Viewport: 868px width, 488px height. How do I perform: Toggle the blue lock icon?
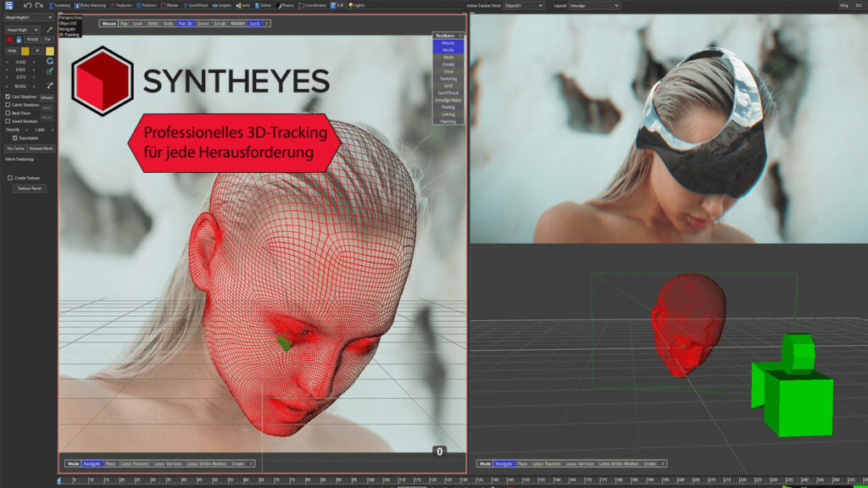(19, 40)
